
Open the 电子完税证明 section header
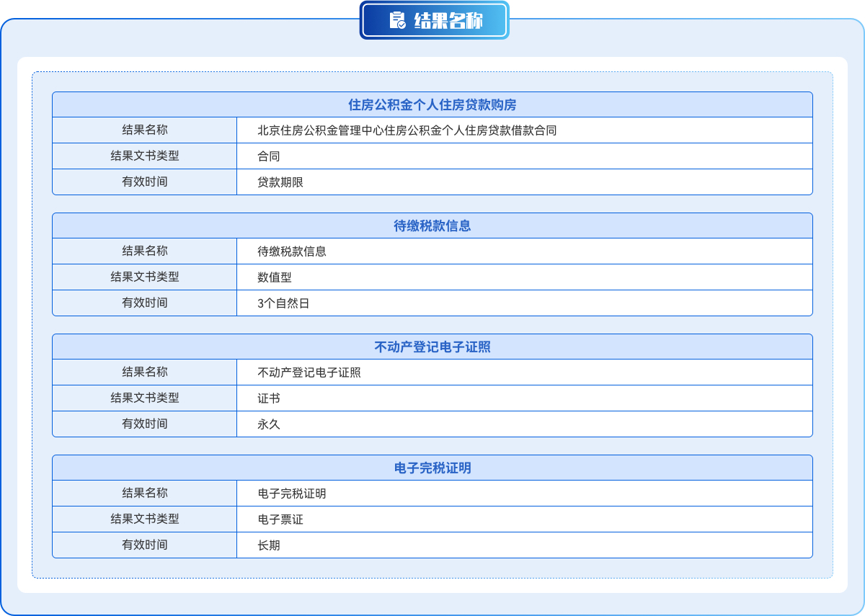pos(432,468)
